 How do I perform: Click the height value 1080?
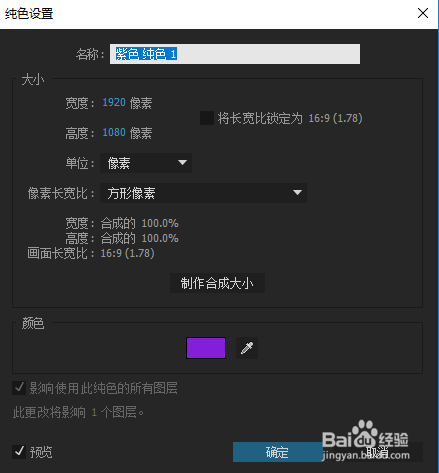pos(114,132)
